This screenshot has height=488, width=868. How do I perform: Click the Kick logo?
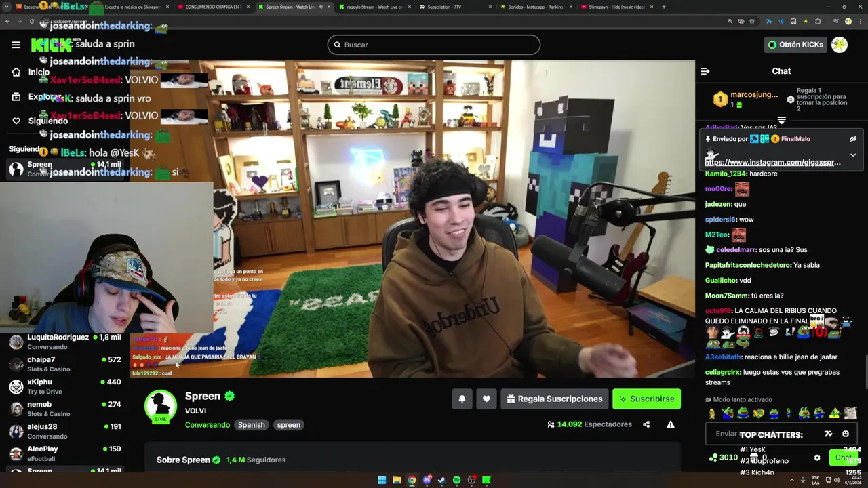(51, 45)
